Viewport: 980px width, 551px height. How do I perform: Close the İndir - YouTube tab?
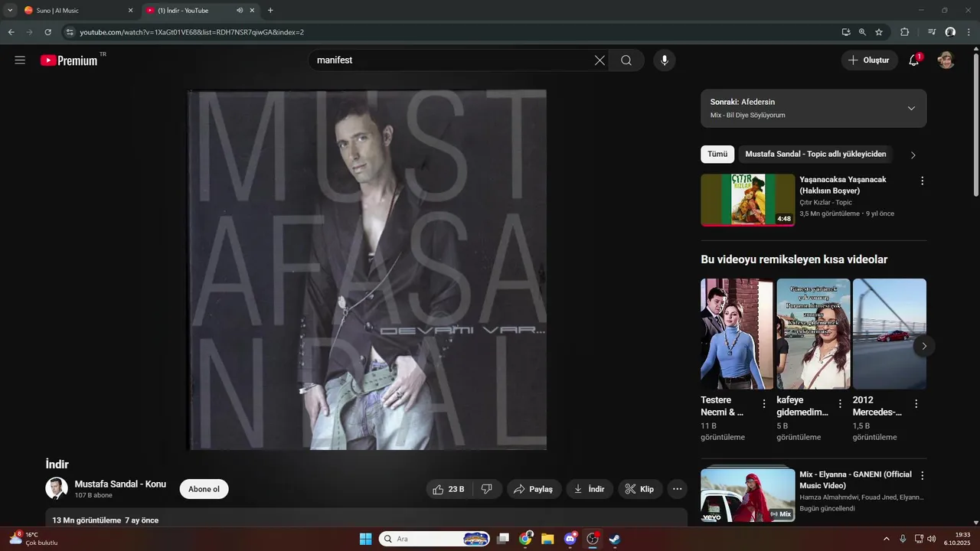point(252,11)
